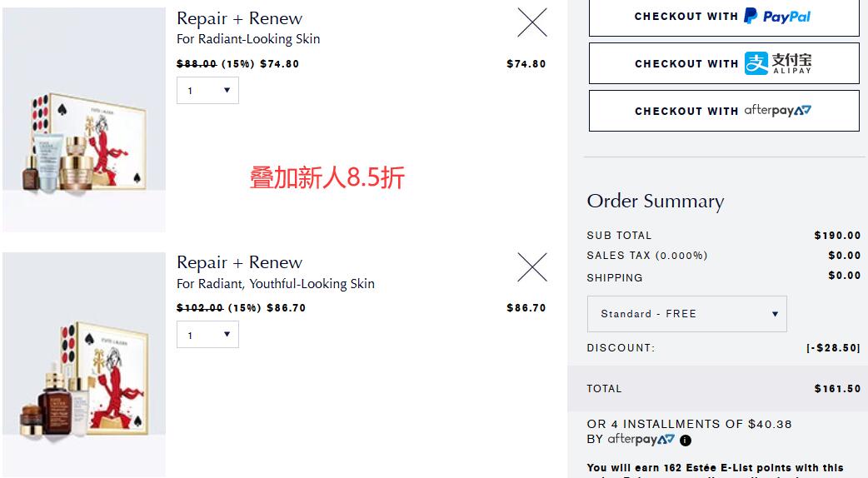Image resolution: width=868 pixels, height=478 pixels.
Task: Click the Alipay logo icon
Action: tap(756, 63)
